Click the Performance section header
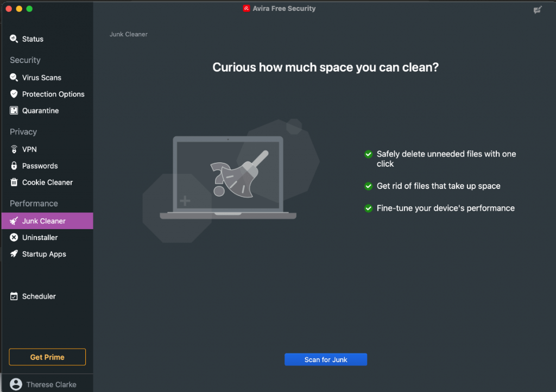Screen dimensions: 556x392 coord(34,204)
